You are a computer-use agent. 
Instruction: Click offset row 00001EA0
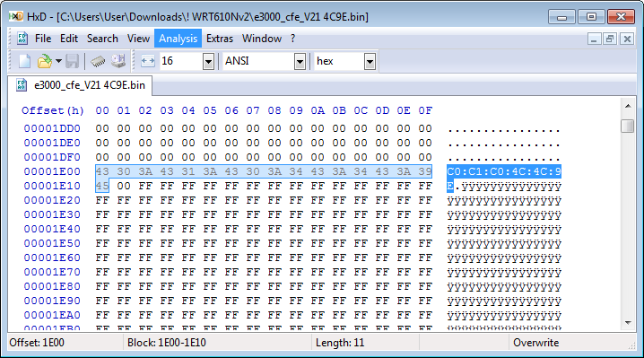tap(52, 315)
